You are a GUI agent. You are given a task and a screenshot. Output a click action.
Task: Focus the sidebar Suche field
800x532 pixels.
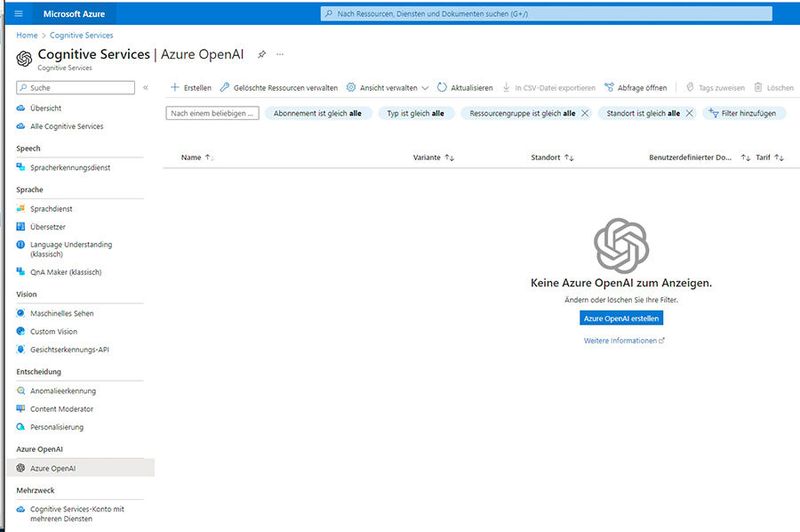76,88
